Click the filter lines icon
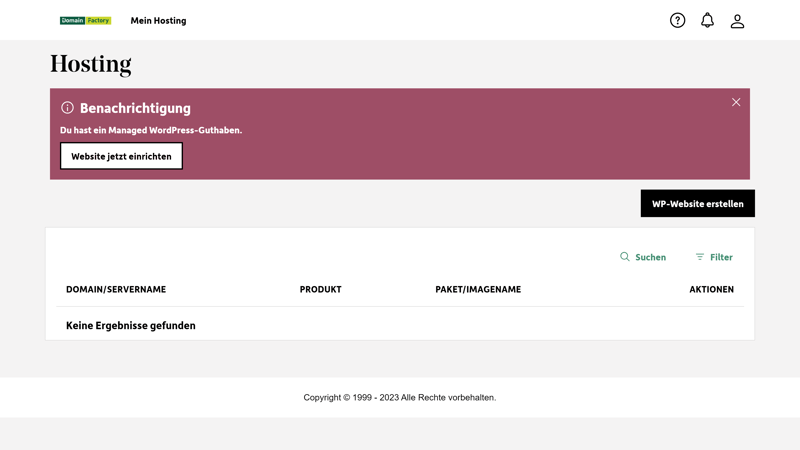The width and height of the screenshot is (800, 450). (700, 257)
